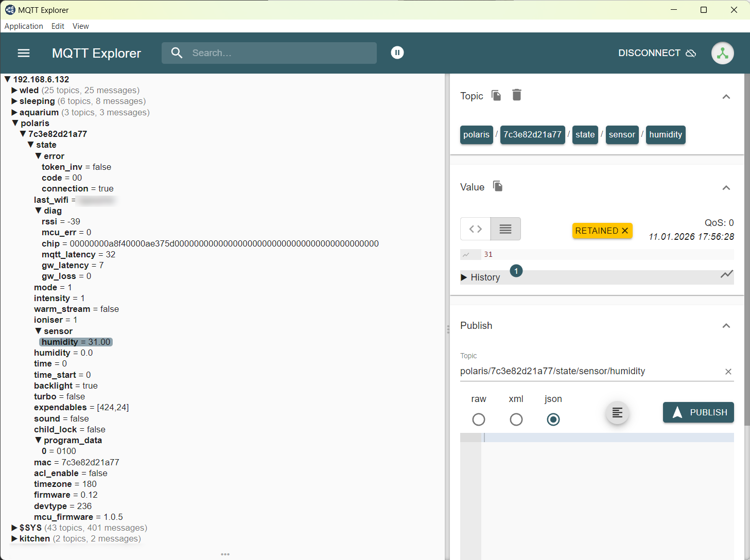Screen dimensions: 750x560
Task: Open the history chart icon
Action: pos(726,274)
